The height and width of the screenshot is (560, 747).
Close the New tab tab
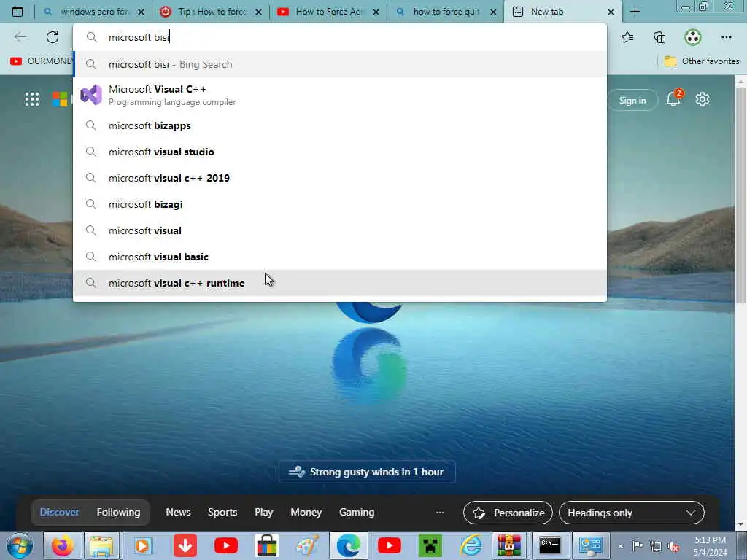611,12
